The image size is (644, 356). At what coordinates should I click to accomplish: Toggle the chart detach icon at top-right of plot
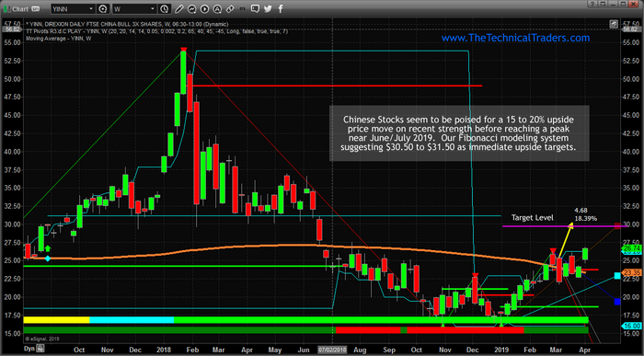[614, 24]
